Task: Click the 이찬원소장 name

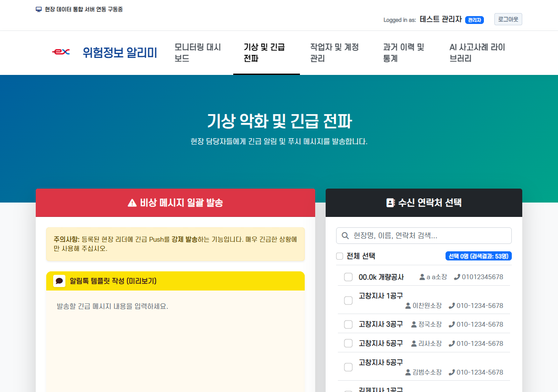Action: [x=427, y=306]
